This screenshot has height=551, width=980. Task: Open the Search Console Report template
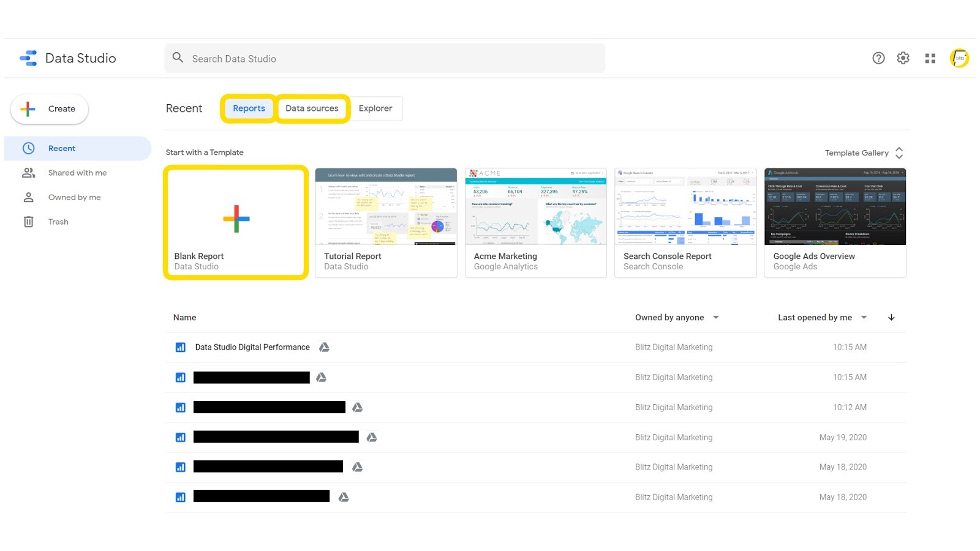(x=685, y=223)
